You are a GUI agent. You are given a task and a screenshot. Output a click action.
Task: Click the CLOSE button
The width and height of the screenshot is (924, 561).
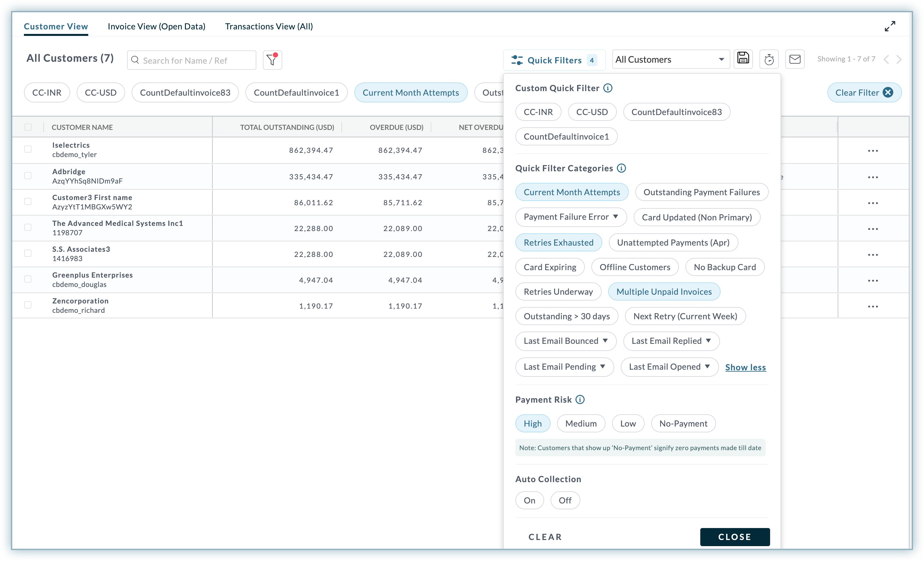(x=735, y=537)
